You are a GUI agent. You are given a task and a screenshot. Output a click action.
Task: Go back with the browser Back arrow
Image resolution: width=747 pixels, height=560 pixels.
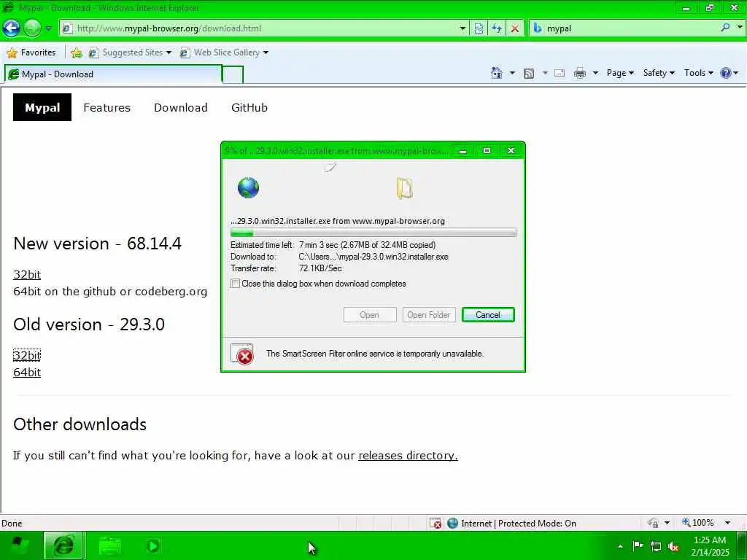[x=11, y=28]
